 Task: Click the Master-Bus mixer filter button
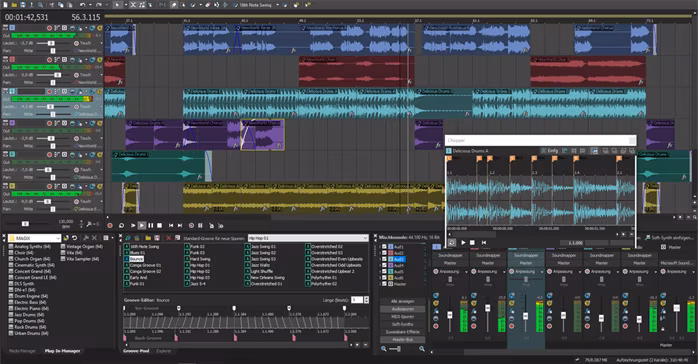[402, 340]
